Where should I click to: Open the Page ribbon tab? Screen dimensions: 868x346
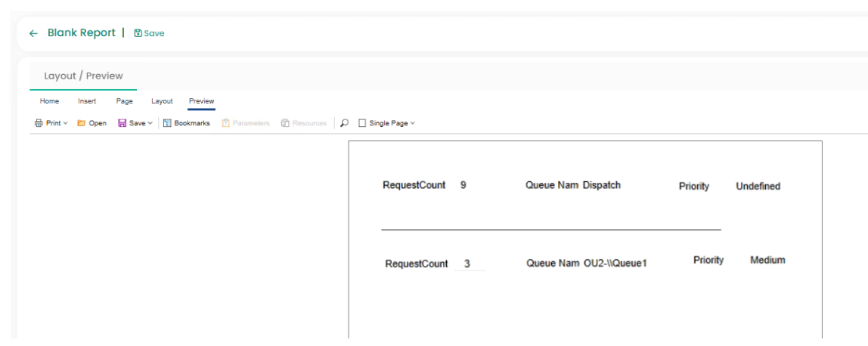click(125, 101)
